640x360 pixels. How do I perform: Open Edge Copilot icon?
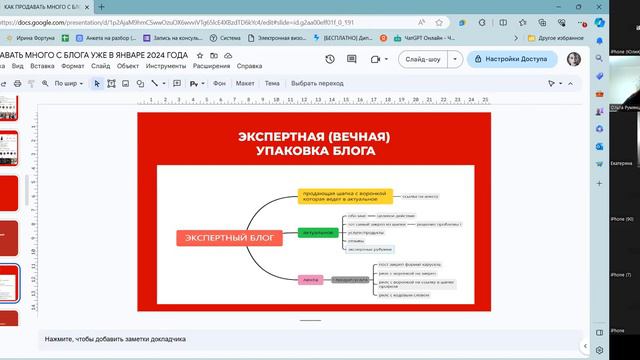(x=600, y=23)
